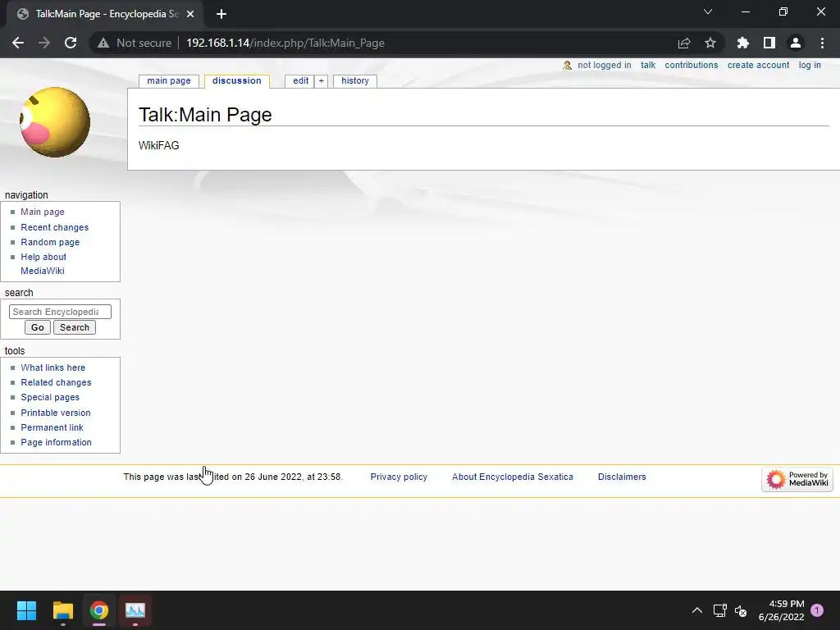Click the muted volume tray icon

(741, 610)
